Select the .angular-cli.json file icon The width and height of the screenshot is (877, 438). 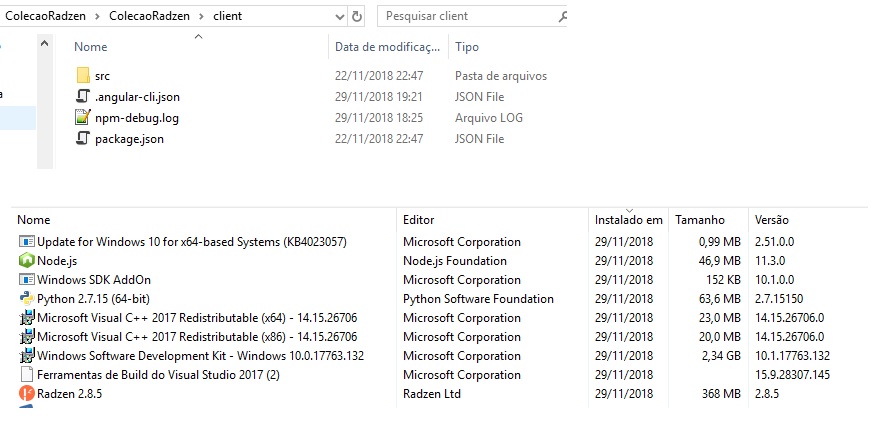coord(83,97)
